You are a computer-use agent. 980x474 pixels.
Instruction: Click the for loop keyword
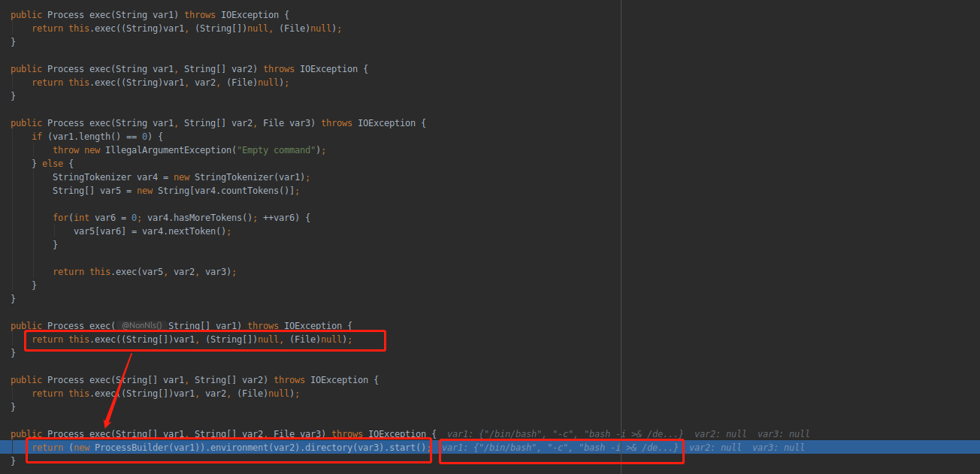point(60,218)
